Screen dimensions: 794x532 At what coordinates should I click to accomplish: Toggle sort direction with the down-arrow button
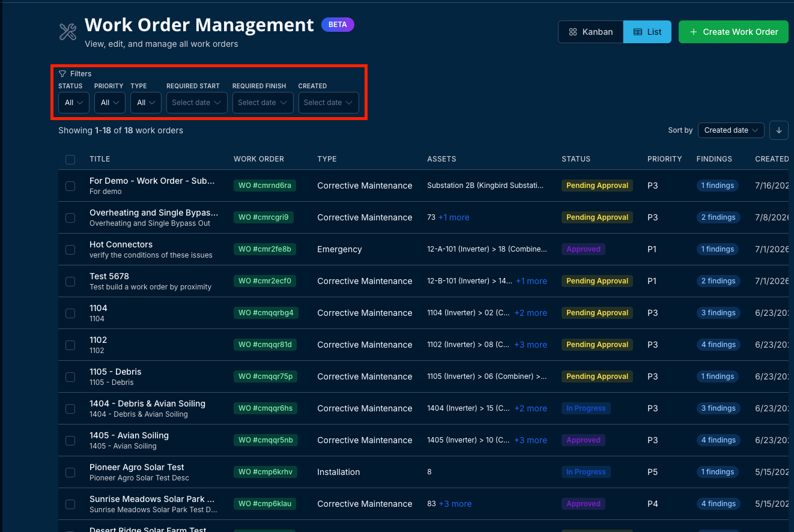(779, 130)
